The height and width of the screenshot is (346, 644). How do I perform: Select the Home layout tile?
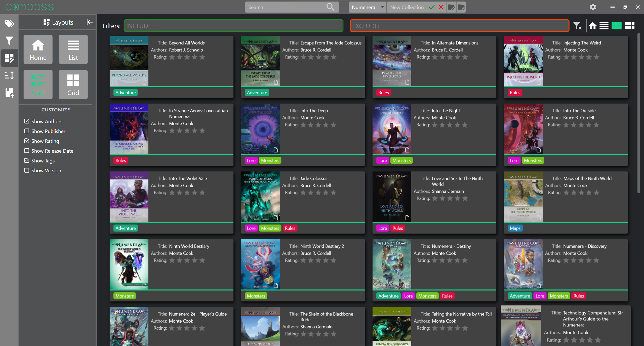tap(38, 49)
